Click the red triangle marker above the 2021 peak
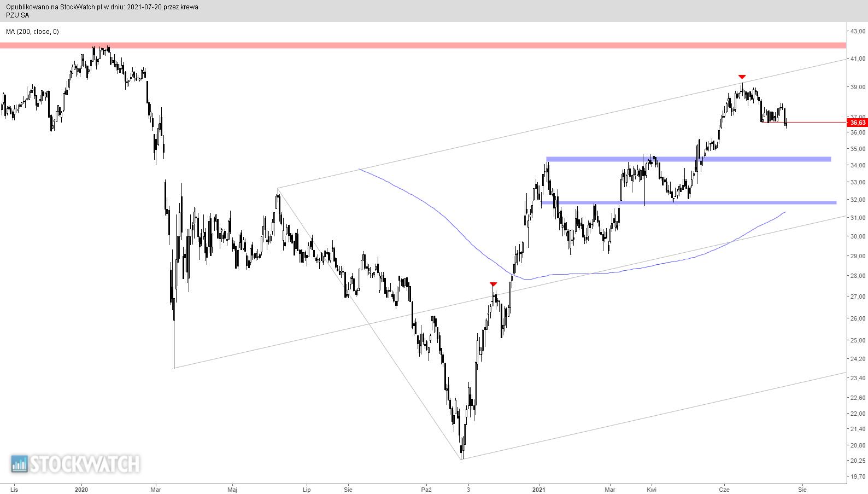The image size is (868, 494). 742,77
